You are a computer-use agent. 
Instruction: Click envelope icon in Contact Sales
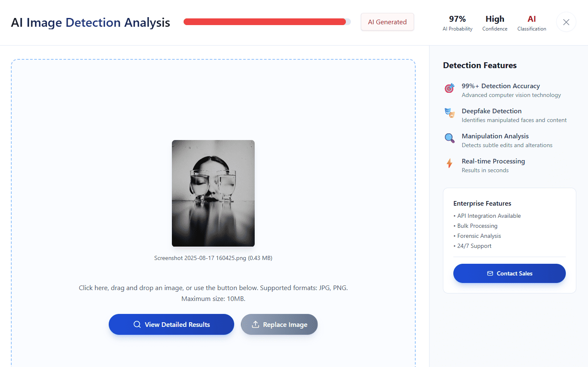click(x=490, y=273)
